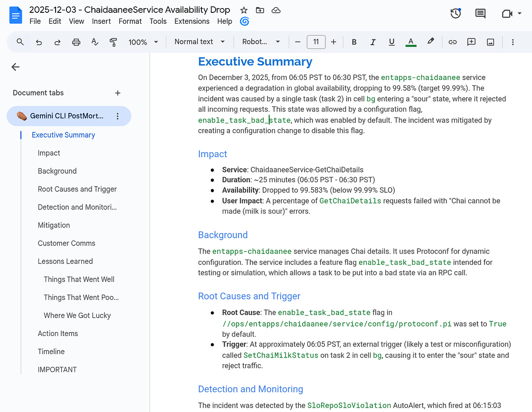Viewport: 532px width, 412px height.
Task: Open version history clock icon
Action: pyautogui.click(x=456, y=14)
